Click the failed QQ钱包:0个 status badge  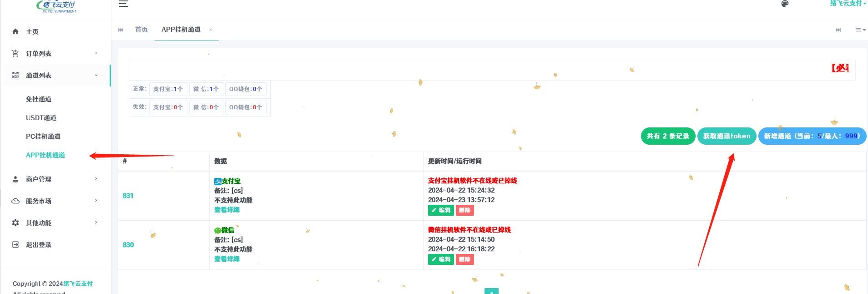pos(246,107)
